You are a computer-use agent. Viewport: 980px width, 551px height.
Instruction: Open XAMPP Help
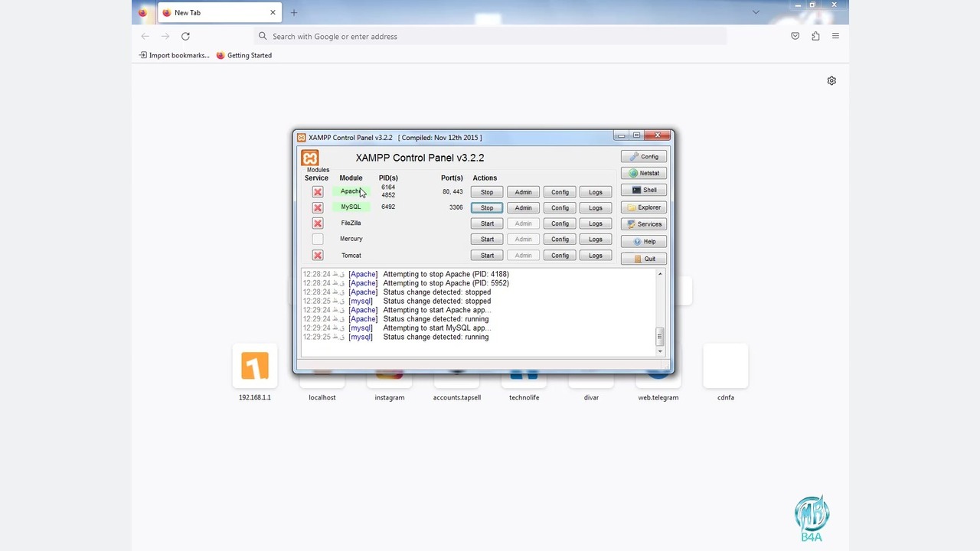coord(644,241)
